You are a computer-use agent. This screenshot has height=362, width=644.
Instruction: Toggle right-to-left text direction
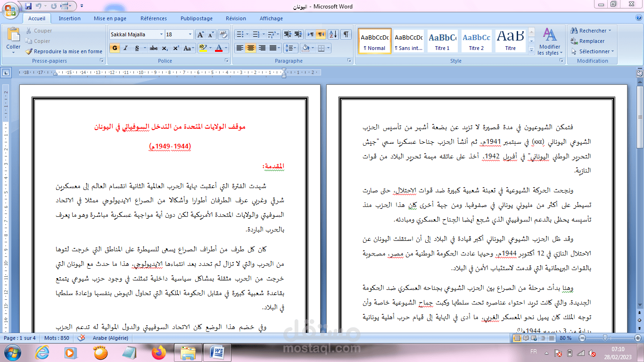[321, 34]
